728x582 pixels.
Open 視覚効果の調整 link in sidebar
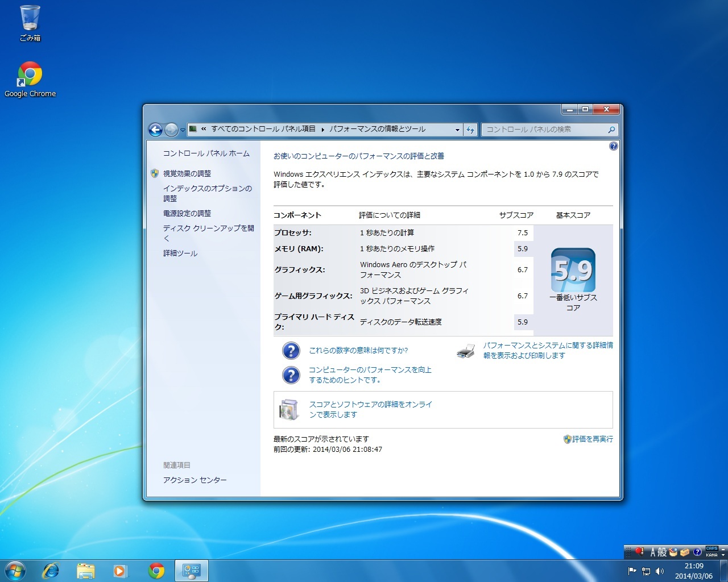click(187, 174)
